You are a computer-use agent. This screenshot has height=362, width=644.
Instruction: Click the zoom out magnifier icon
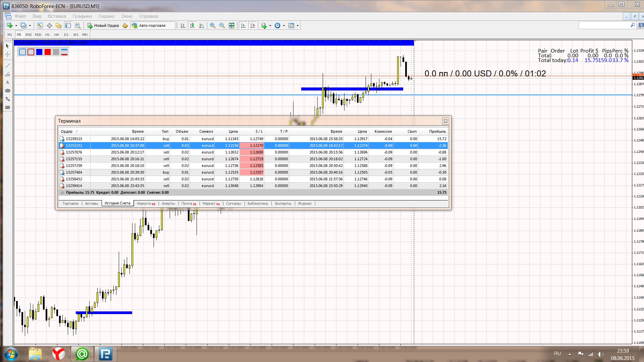tap(222, 25)
